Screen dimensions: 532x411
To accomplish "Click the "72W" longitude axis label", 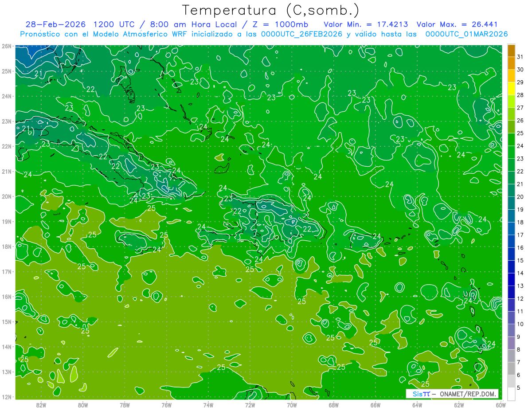I will 250,404.
